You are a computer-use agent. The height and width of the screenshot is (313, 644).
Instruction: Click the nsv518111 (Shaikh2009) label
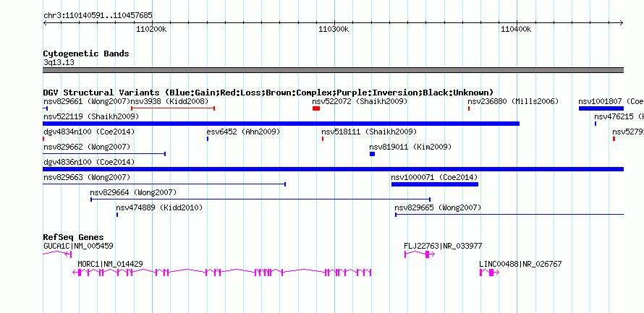pos(369,132)
